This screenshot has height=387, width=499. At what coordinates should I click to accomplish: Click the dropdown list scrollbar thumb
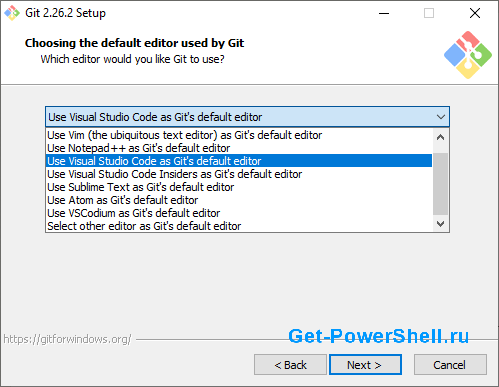tap(440, 184)
